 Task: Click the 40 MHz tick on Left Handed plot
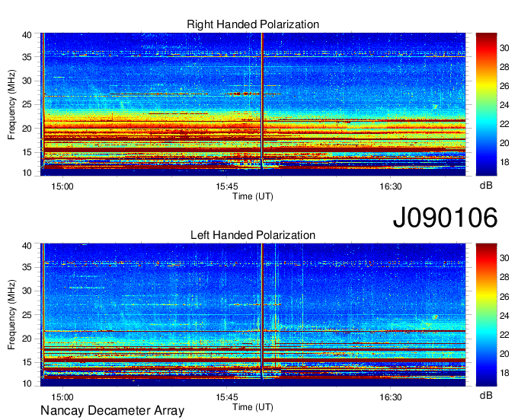tap(27, 246)
